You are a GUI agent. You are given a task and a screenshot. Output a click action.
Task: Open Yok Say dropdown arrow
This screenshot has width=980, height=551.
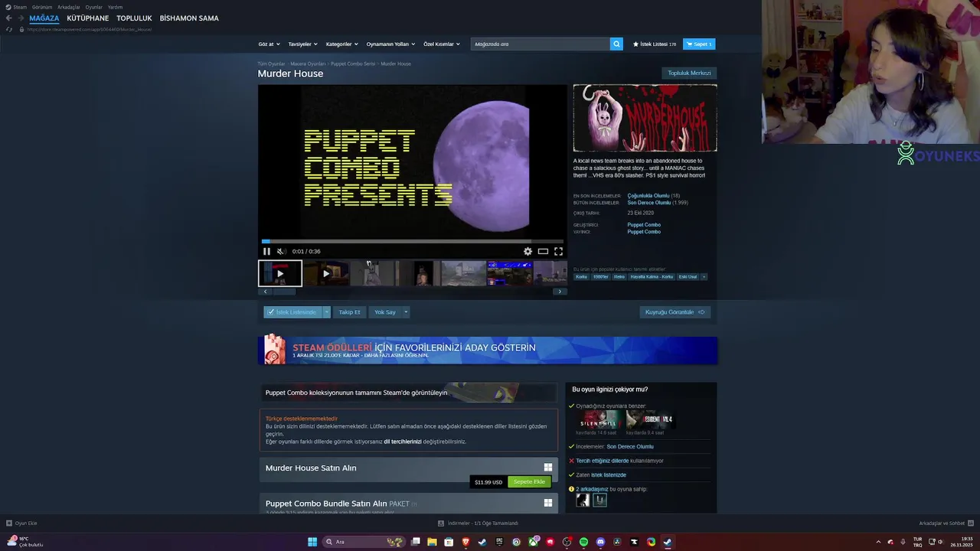click(x=406, y=312)
